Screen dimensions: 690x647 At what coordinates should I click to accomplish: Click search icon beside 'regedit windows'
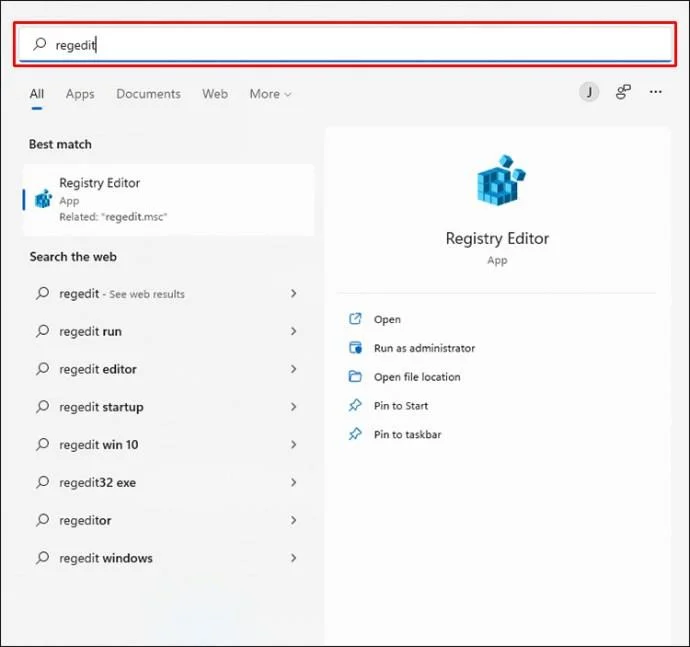[42, 558]
